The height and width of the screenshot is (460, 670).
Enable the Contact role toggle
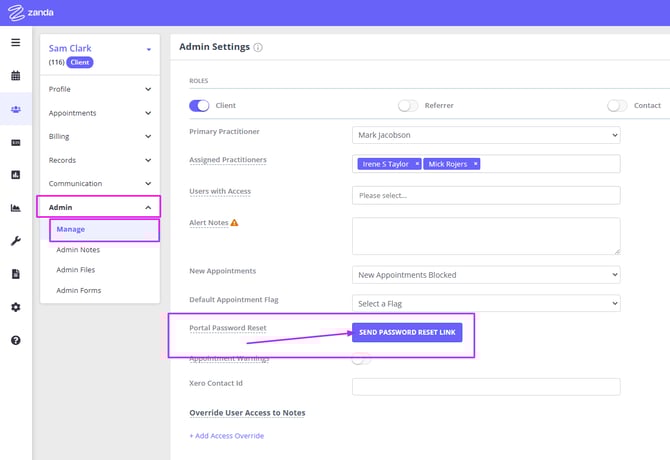pos(617,105)
